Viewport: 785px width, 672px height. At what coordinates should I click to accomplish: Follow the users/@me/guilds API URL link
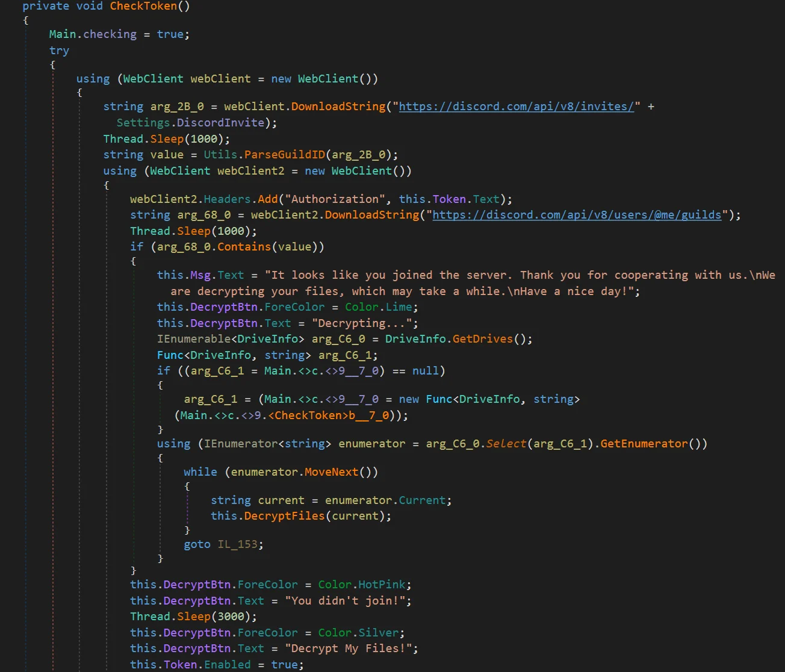click(577, 215)
